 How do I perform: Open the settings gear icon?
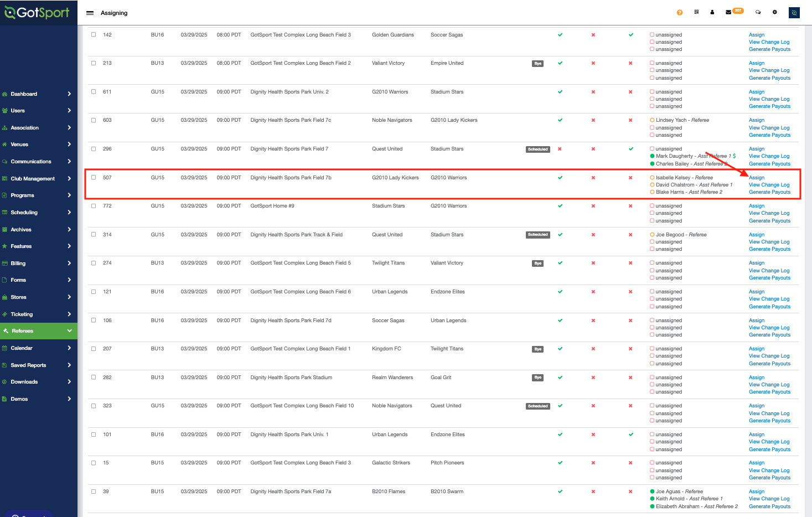pos(775,12)
